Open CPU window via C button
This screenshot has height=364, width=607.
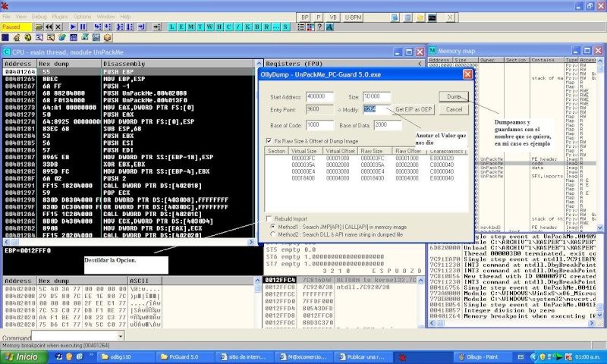(x=229, y=27)
